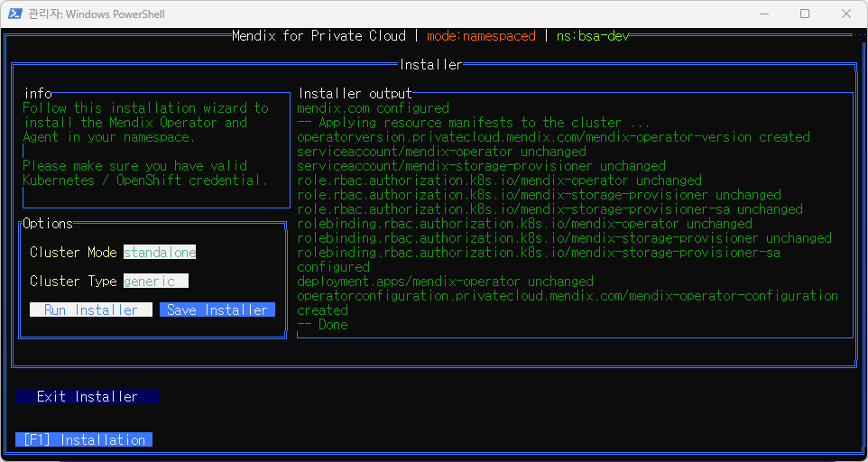Viewport: 868px width, 462px height.
Task: Click 'role.rbac...mendix-operator unchanged' line
Action: pyautogui.click(x=499, y=180)
